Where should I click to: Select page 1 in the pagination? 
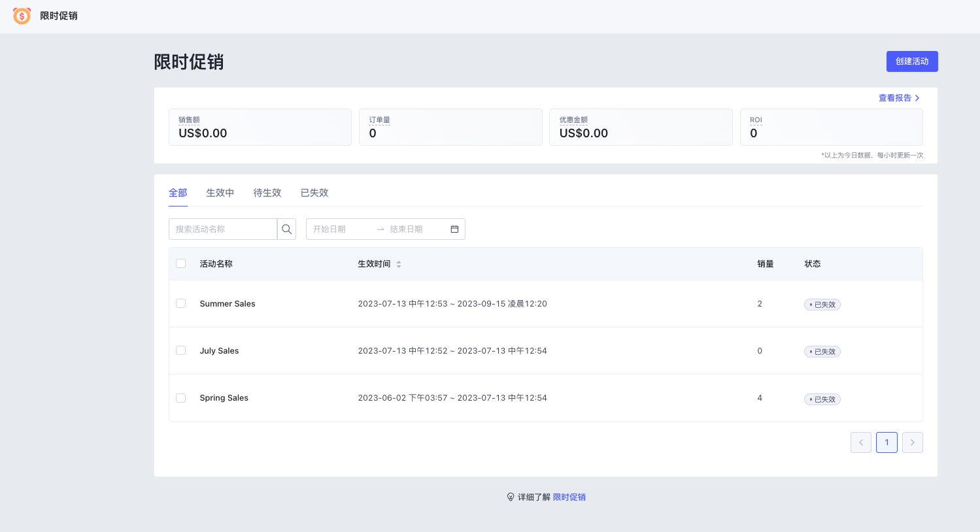887,442
